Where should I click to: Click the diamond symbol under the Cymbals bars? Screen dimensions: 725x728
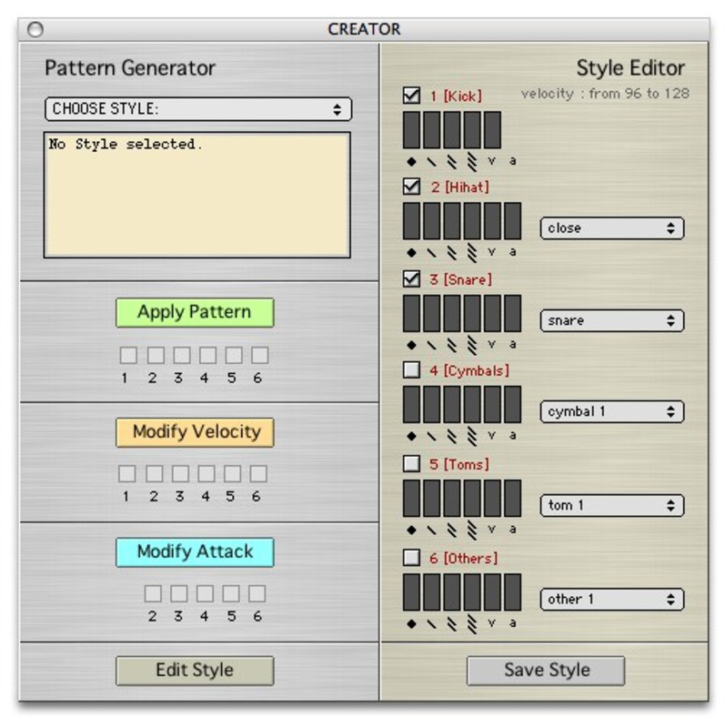(x=411, y=436)
